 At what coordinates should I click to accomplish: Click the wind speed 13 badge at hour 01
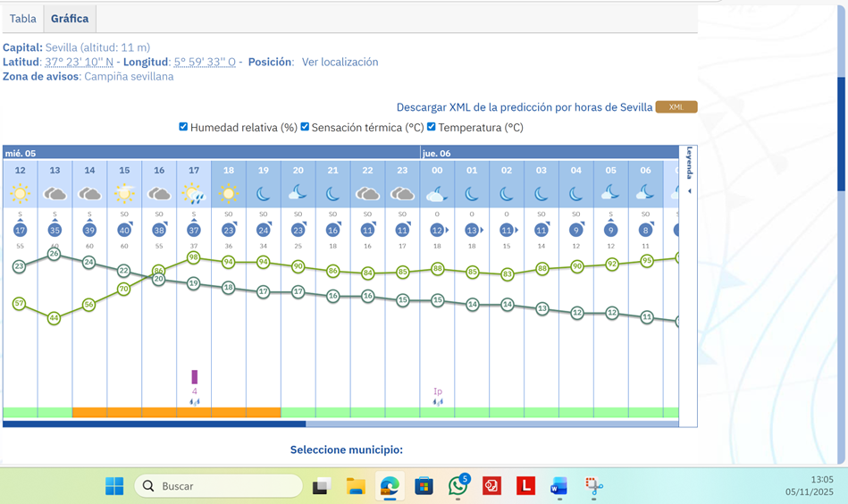(x=472, y=230)
